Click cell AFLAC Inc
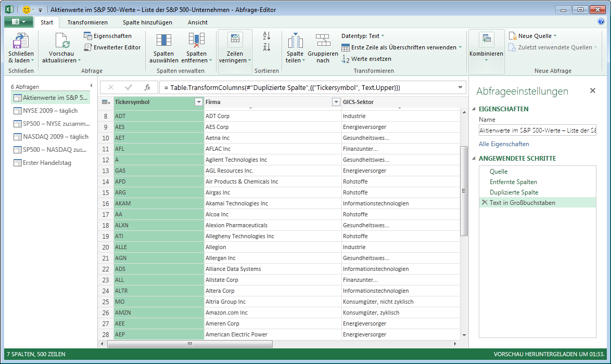The image size is (611, 364). pyautogui.click(x=273, y=149)
